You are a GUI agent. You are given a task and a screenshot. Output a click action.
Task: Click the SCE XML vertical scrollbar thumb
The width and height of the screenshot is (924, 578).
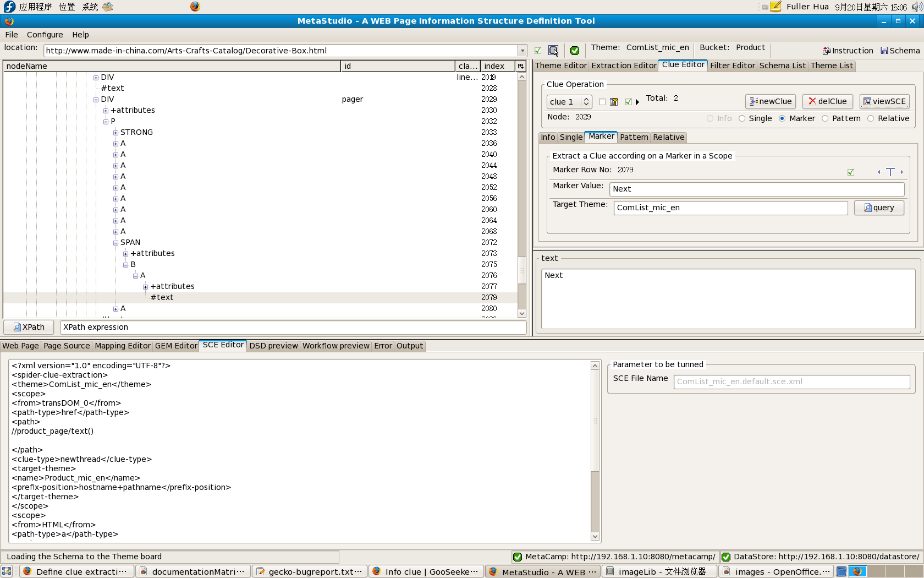[x=595, y=421]
